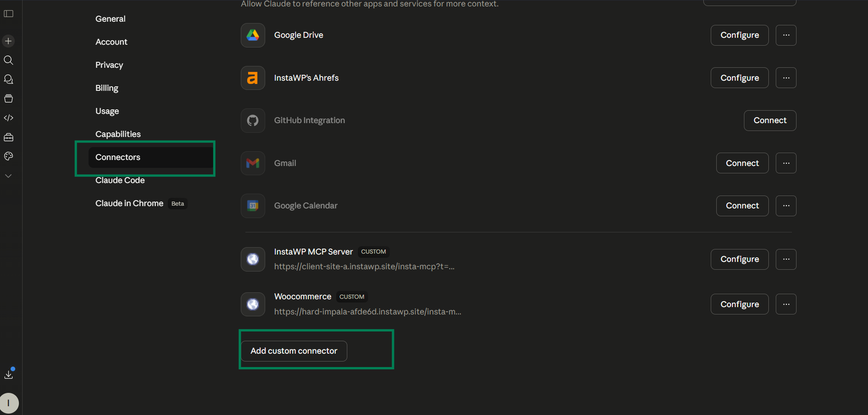Open the projects stack icon
The image size is (868, 415).
tap(8, 99)
